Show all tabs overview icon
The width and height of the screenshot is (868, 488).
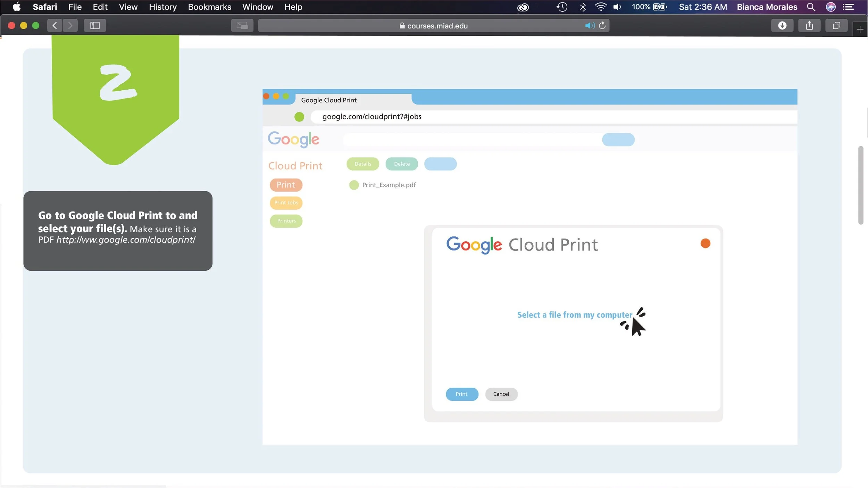click(836, 25)
